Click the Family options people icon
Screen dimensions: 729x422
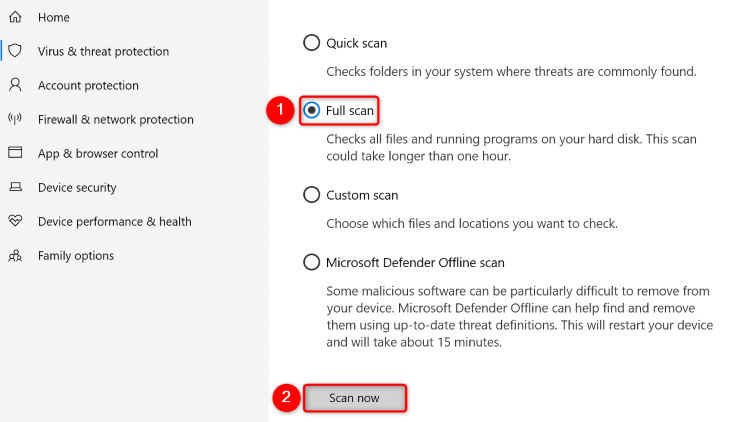15,255
